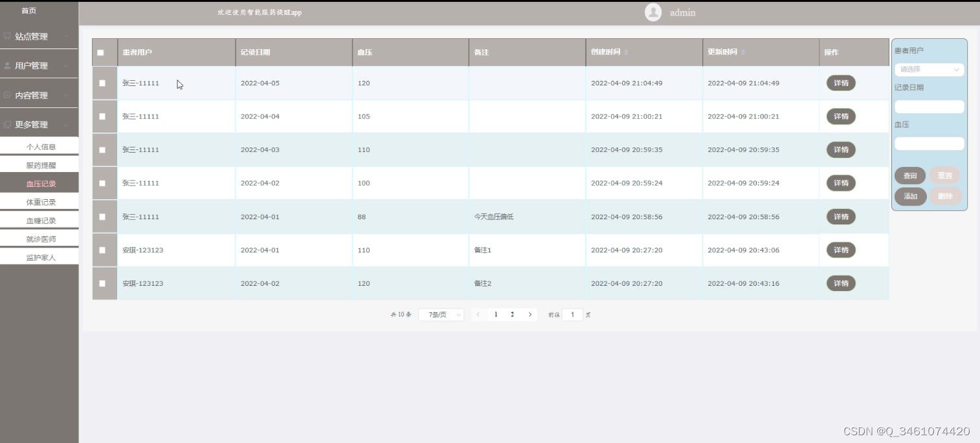The image size is (980, 443).
Task: Select page 1 in pagination
Action: point(496,314)
